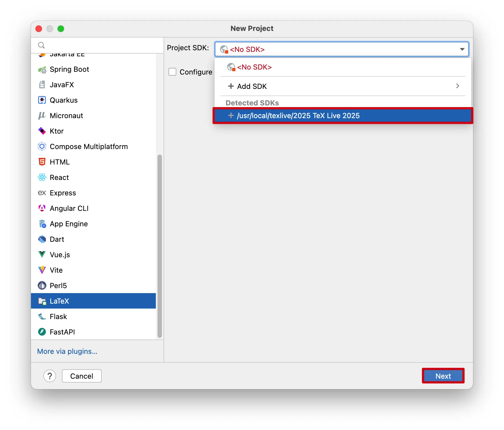Select /usr/local/texlive/2025 TeX Live 2025 SDK
This screenshot has width=504, height=430.
click(x=343, y=116)
